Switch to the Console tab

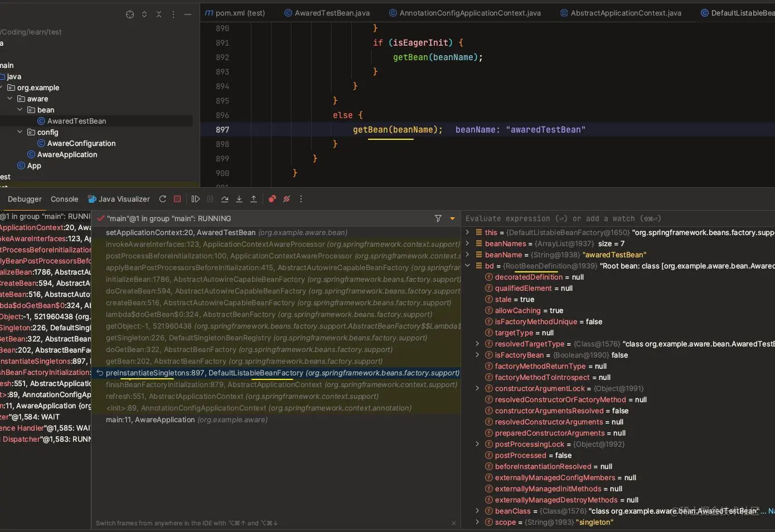click(x=65, y=199)
